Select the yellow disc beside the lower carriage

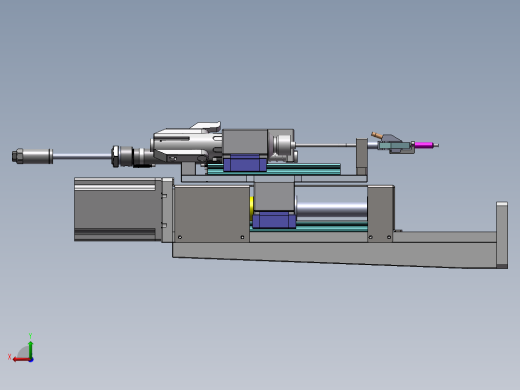click(x=252, y=208)
